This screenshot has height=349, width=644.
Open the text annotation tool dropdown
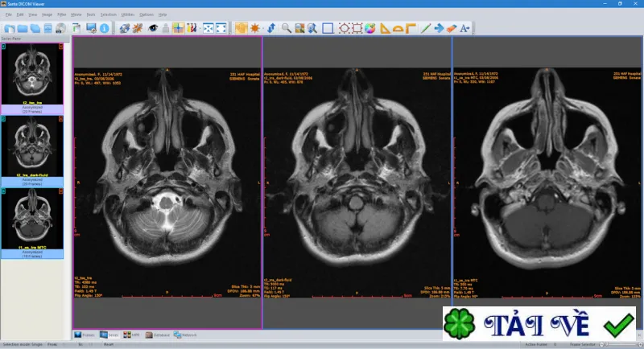(465, 28)
